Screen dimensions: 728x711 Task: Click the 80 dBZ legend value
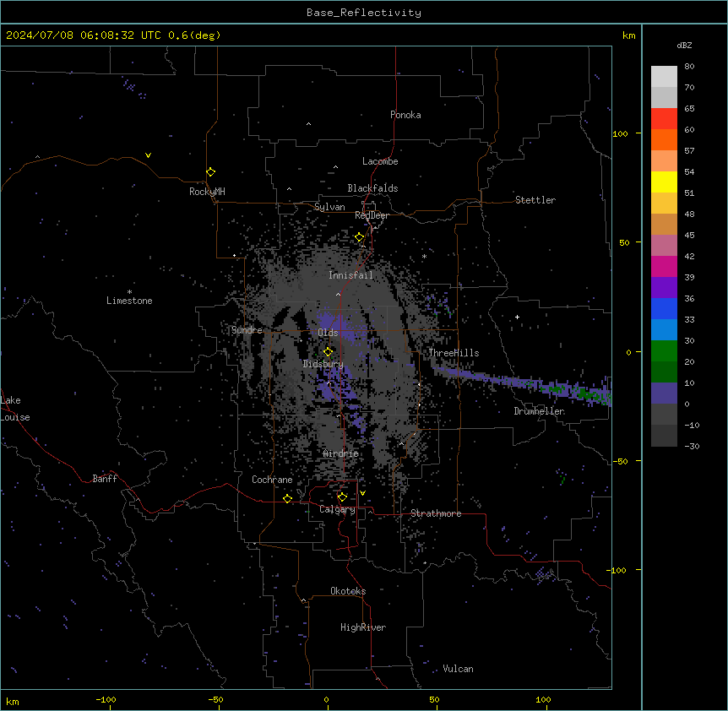click(689, 67)
